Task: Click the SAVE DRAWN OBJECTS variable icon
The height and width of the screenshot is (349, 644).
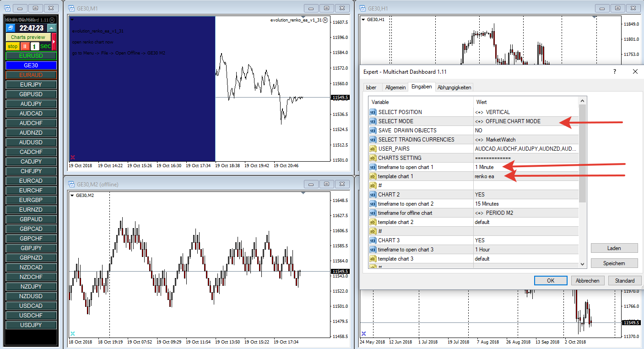Action: (373, 131)
